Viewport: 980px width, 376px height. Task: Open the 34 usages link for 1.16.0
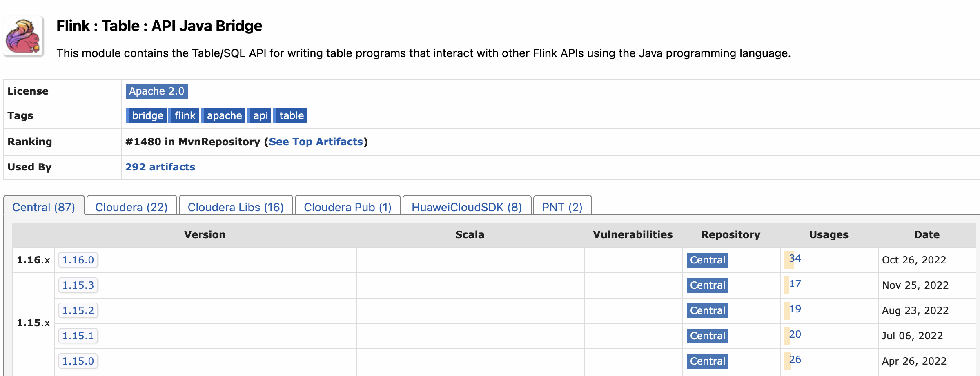coord(795,259)
